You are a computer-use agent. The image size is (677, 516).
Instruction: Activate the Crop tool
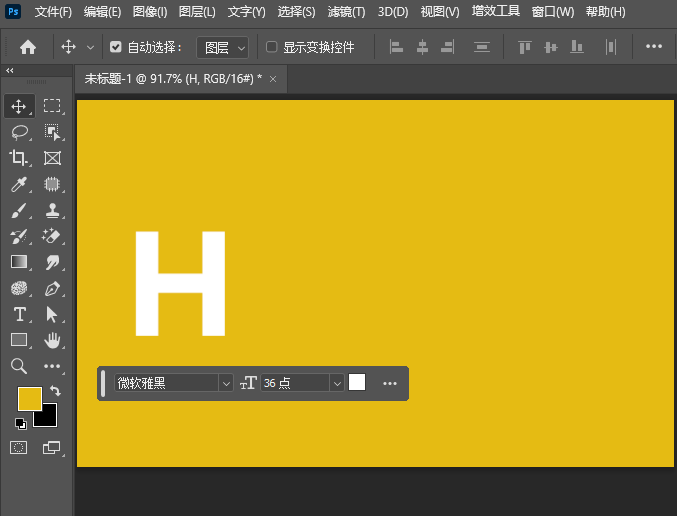point(19,158)
